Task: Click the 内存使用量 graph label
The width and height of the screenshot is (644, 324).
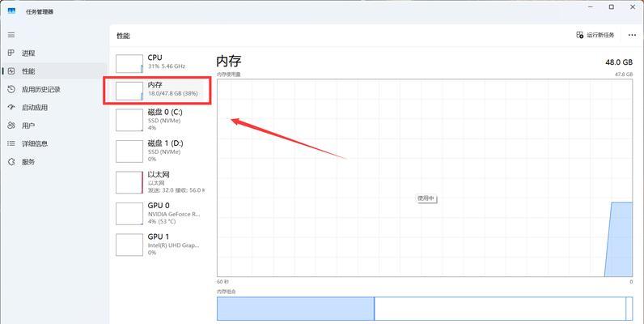Action: coord(229,75)
